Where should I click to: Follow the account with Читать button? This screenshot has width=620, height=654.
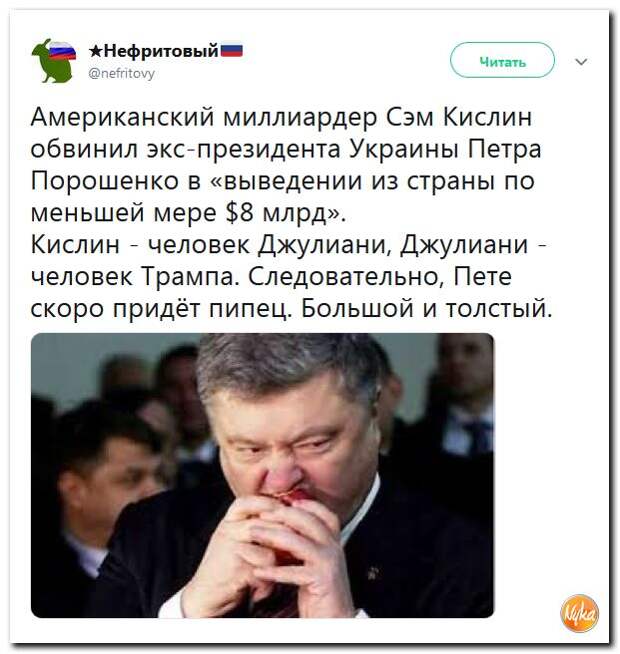[x=502, y=60]
